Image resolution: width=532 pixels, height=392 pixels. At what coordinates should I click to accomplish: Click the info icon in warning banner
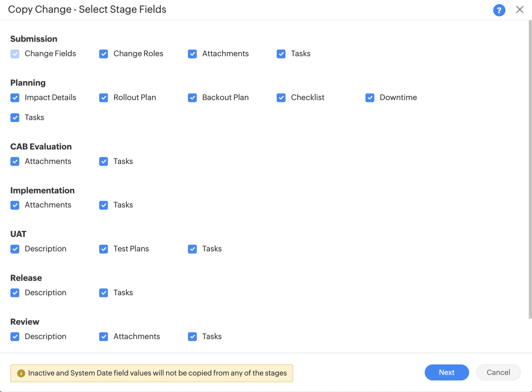coord(21,373)
